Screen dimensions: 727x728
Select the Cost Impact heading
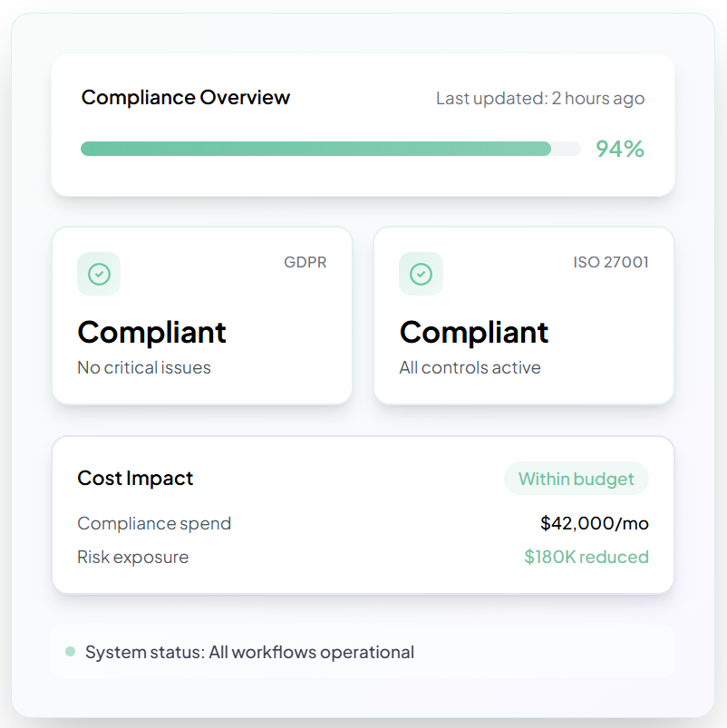pos(135,478)
